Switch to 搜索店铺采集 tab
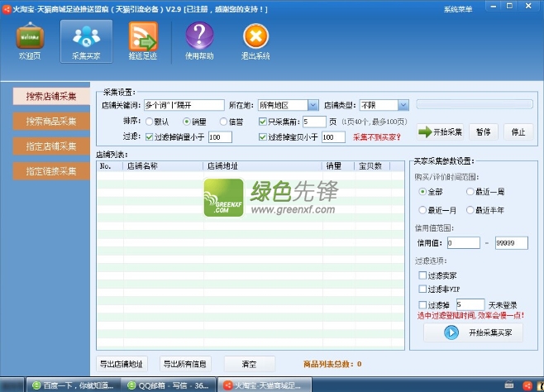Image resolution: width=544 pixels, height=392 pixels. [51, 96]
